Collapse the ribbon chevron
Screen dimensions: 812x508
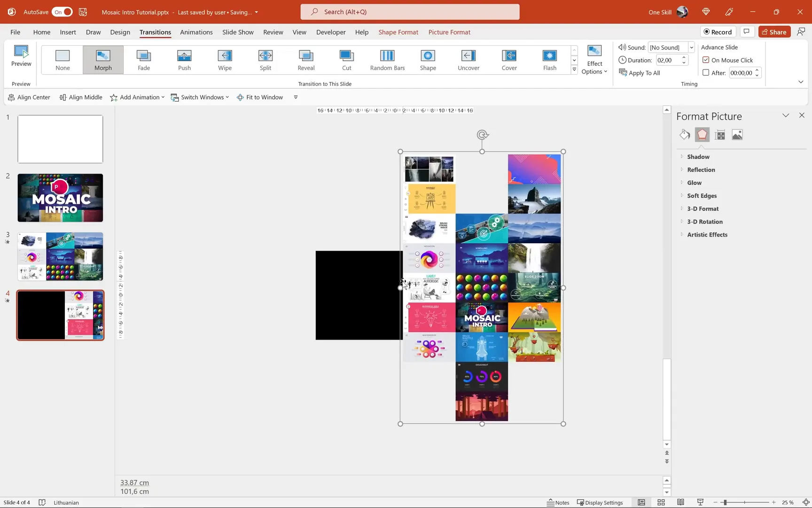pos(801,82)
